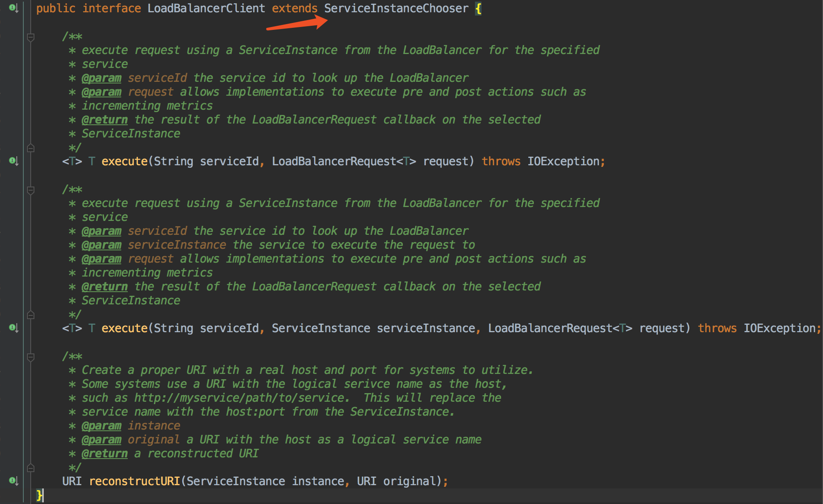Click the extends keyword in the declaration
The width and height of the screenshot is (823, 504).
[x=294, y=8]
